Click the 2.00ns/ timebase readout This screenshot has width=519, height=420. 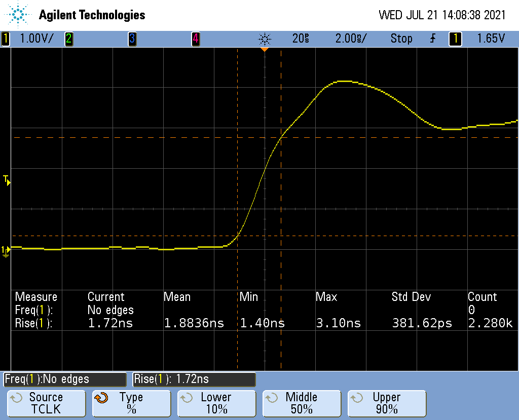pyautogui.click(x=350, y=39)
